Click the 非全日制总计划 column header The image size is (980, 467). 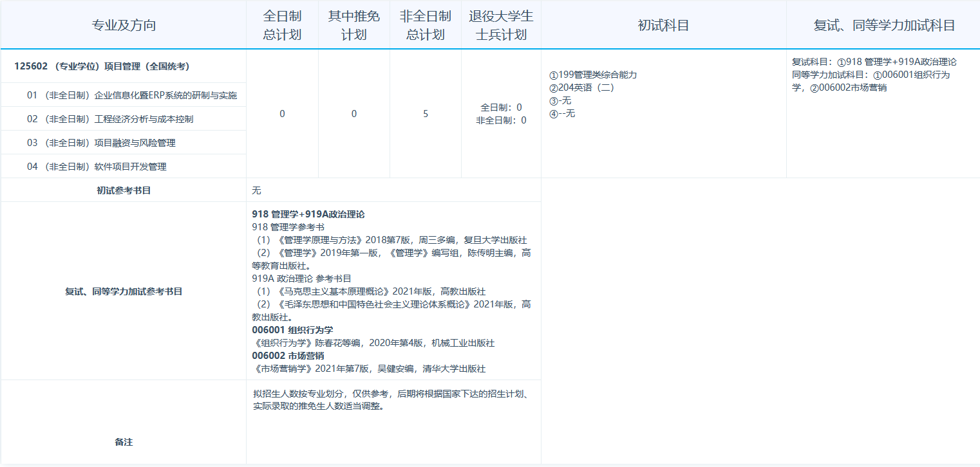click(426, 25)
